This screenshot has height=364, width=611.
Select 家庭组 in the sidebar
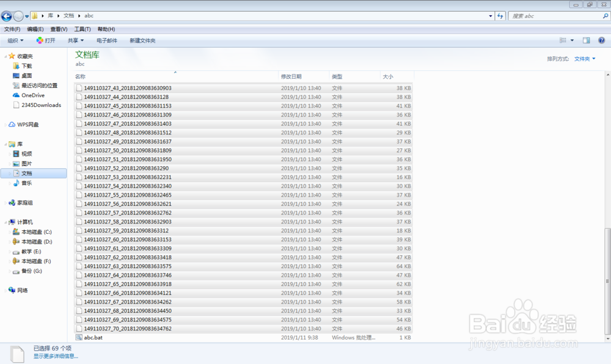[x=24, y=202]
